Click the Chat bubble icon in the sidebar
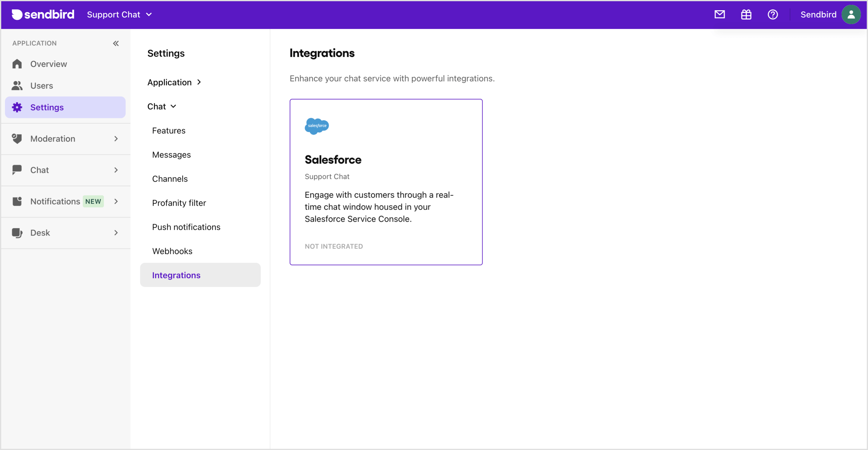The height and width of the screenshot is (450, 868). point(17,170)
